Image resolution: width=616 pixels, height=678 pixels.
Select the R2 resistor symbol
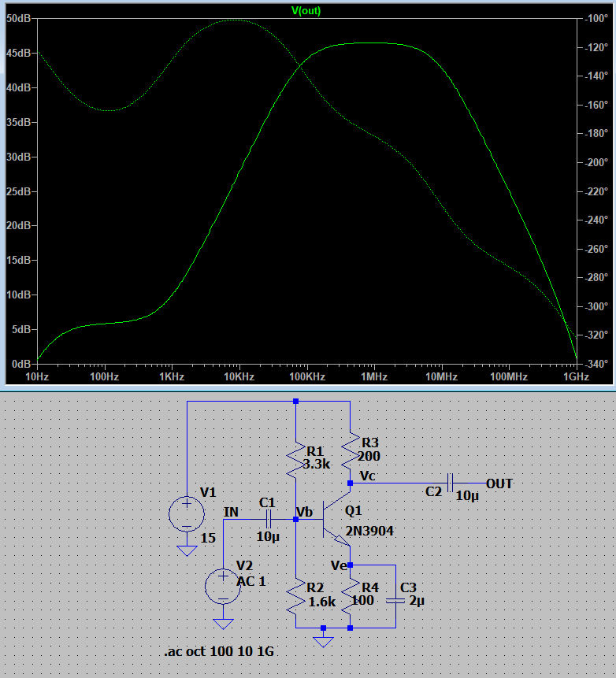[295, 600]
